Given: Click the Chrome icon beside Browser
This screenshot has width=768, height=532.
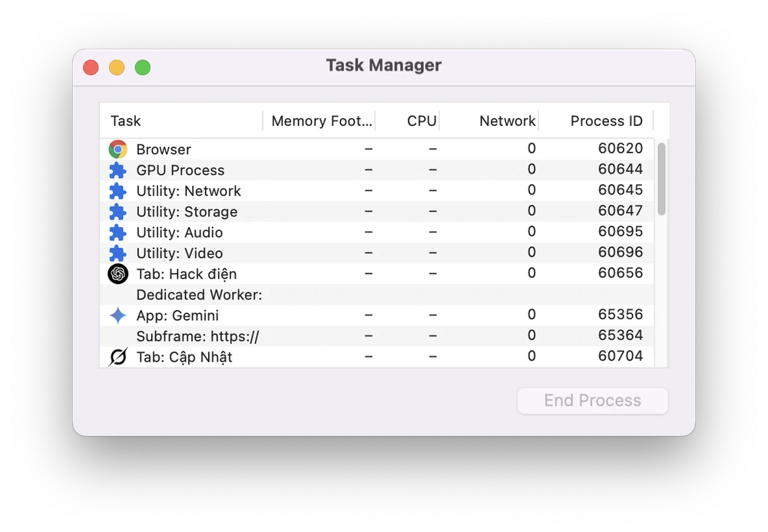Looking at the screenshot, I should (x=118, y=149).
